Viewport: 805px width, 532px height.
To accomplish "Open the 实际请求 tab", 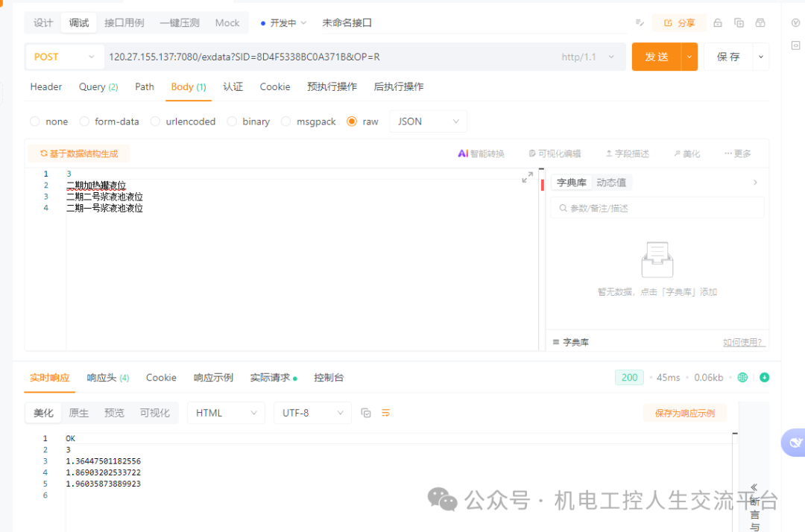I will point(273,378).
